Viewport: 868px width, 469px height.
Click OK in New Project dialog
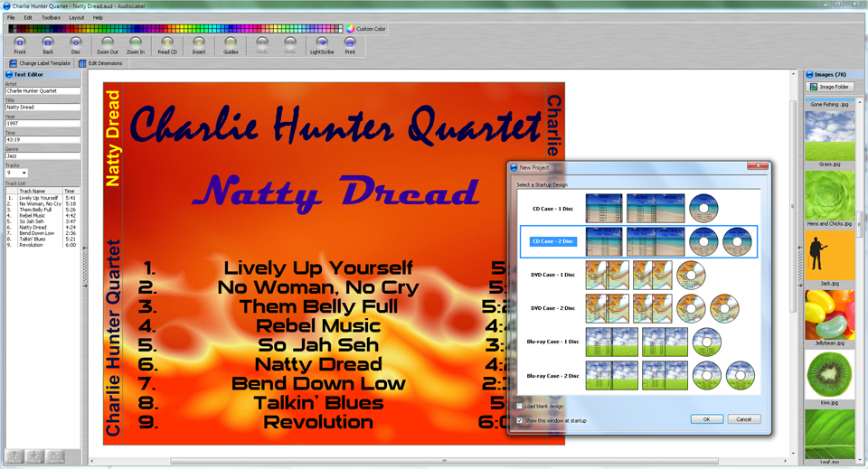706,419
